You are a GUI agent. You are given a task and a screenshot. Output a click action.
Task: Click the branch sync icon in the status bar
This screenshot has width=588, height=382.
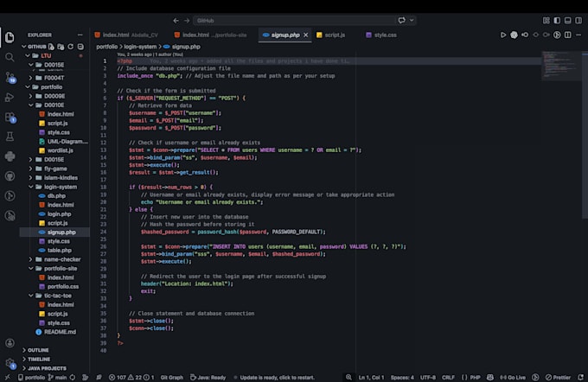(x=73, y=378)
